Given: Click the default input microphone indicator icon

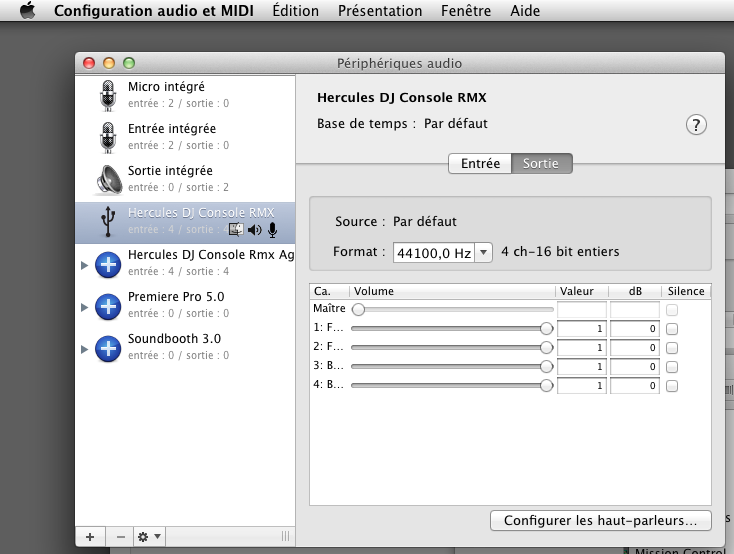Looking at the screenshot, I should 272,229.
